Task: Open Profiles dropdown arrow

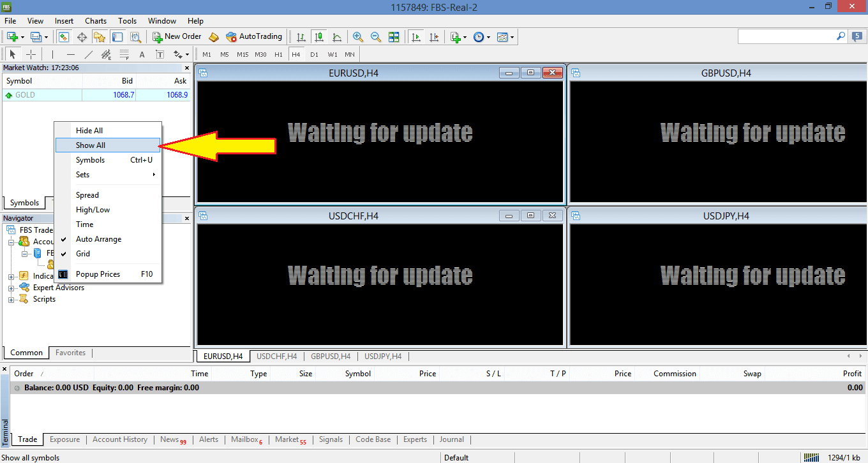Action: [x=47, y=37]
